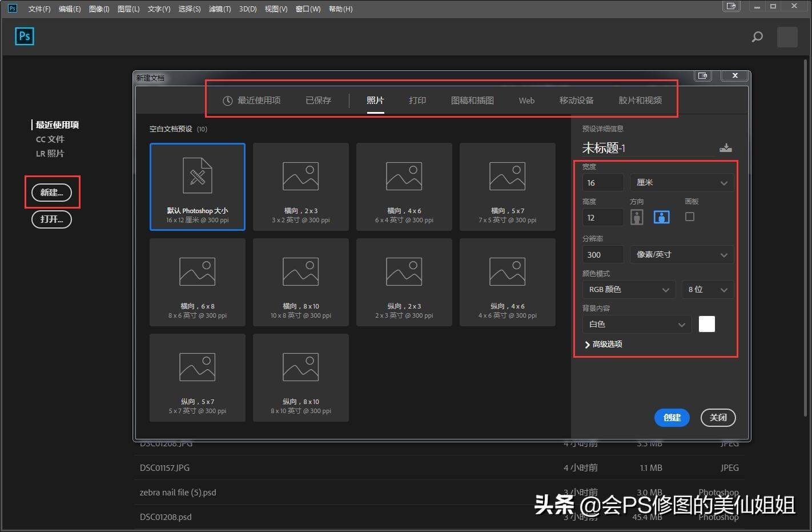Select the 默认 Photoshop 大小 preset
The width and height of the screenshot is (812, 532).
point(198,187)
